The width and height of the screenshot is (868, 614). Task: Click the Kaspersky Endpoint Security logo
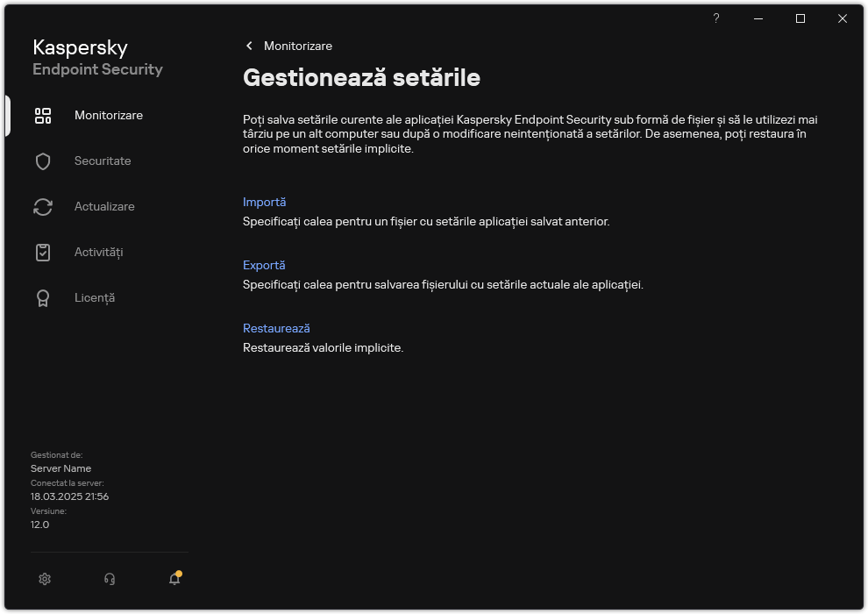tap(97, 57)
